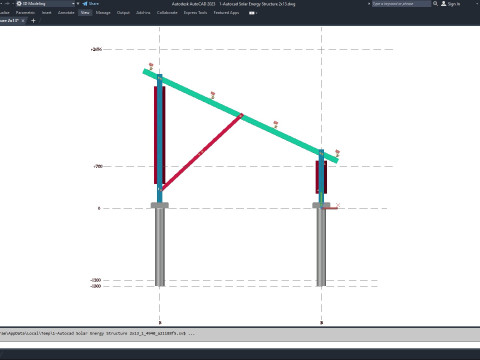
Task: Click the command line text area
Action: pyautogui.click(x=240, y=333)
